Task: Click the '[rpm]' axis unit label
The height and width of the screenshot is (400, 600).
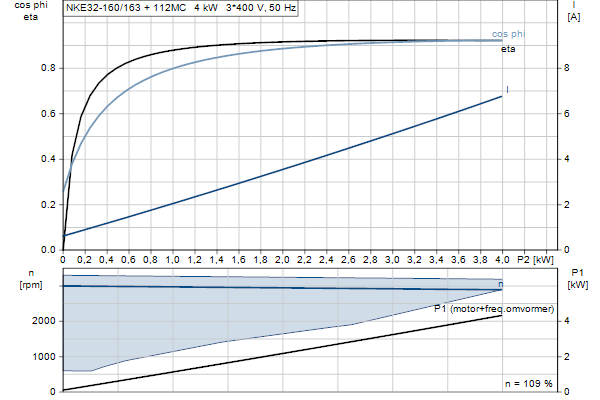Action: 31,285
